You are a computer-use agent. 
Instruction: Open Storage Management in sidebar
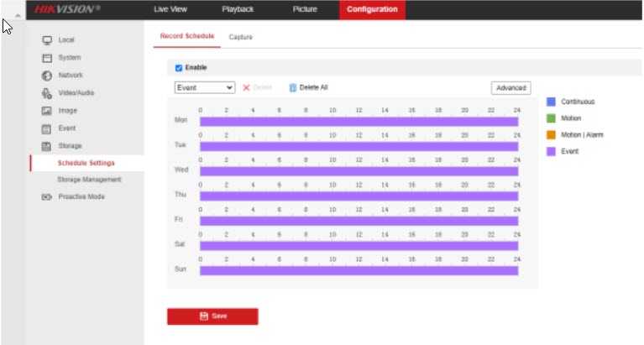89,180
